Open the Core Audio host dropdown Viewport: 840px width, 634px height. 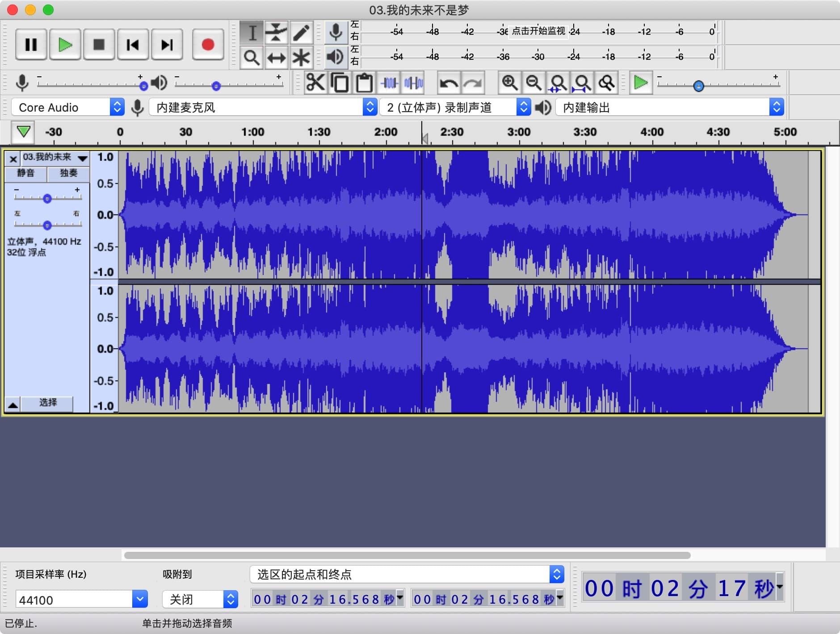[67, 107]
